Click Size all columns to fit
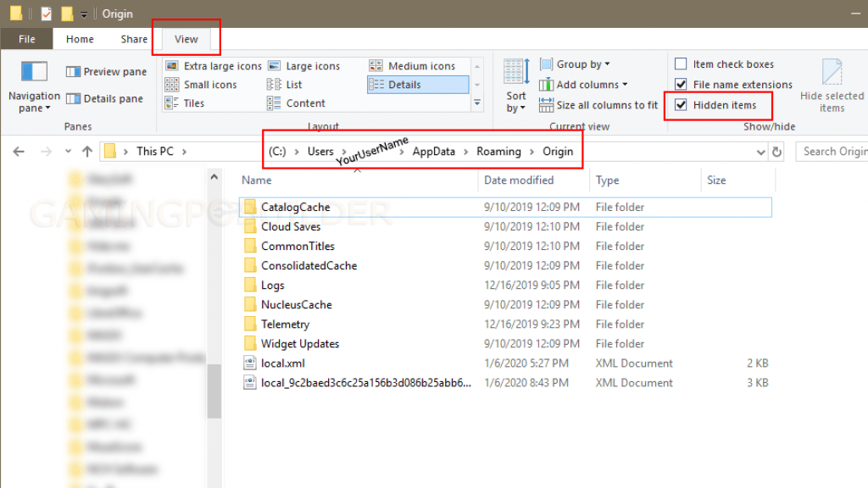Viewport: 868px width, 488px height. 597,104
